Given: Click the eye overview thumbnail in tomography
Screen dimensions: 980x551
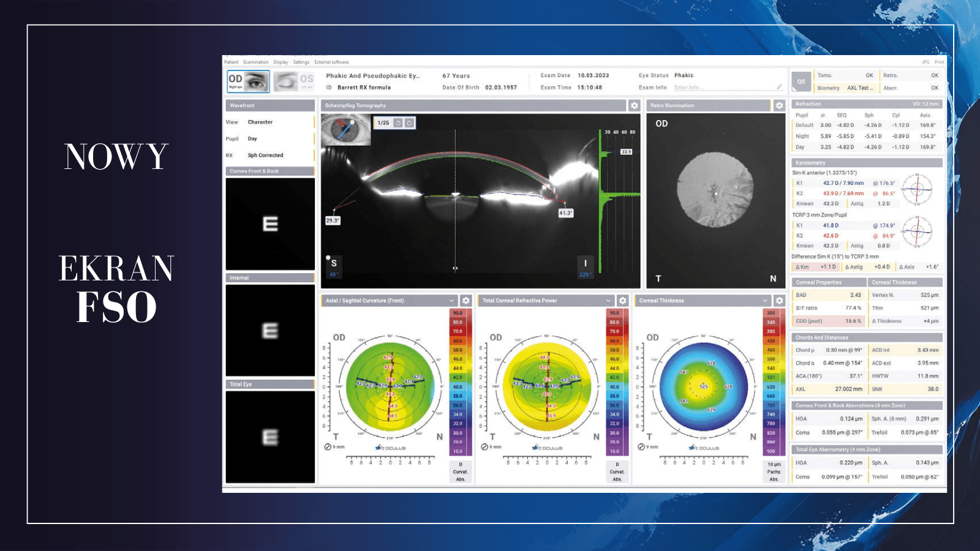Looking at the screenshot, I should [x=346, y=130].
